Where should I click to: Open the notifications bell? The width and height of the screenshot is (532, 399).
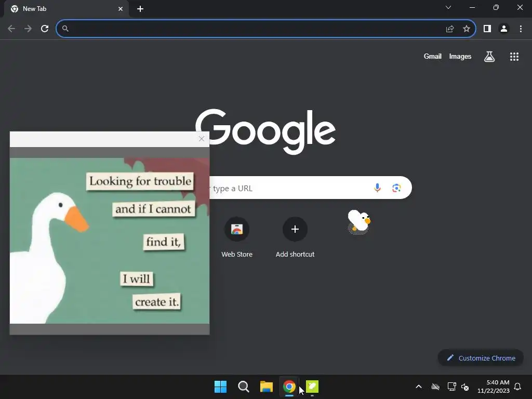click(x=518, y=387)
